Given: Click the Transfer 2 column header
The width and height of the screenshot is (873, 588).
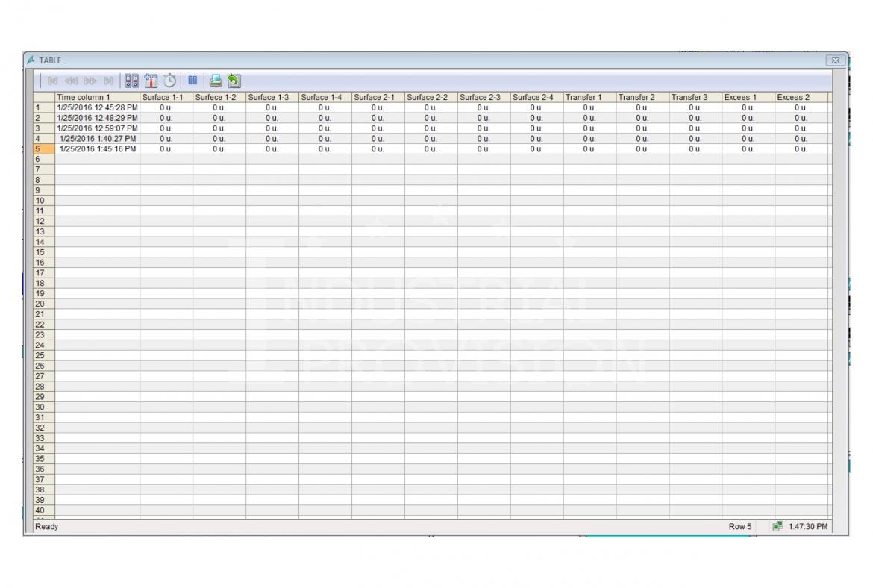Looking at the screenshot, I should pyautogui.click(x=642, y=97).
